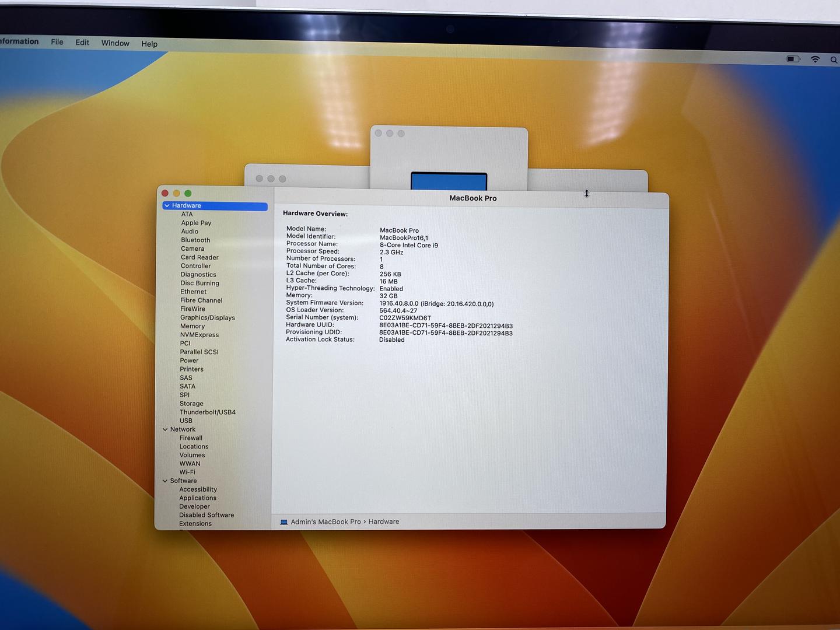Open Spotlight search magnifier icon

pyautogui.click(x=834, y=60)
